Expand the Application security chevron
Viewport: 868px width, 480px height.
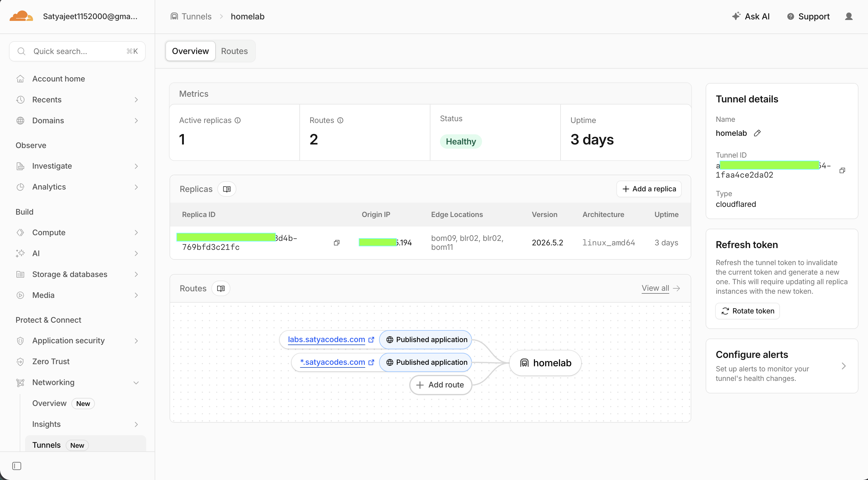pos(136,341)
